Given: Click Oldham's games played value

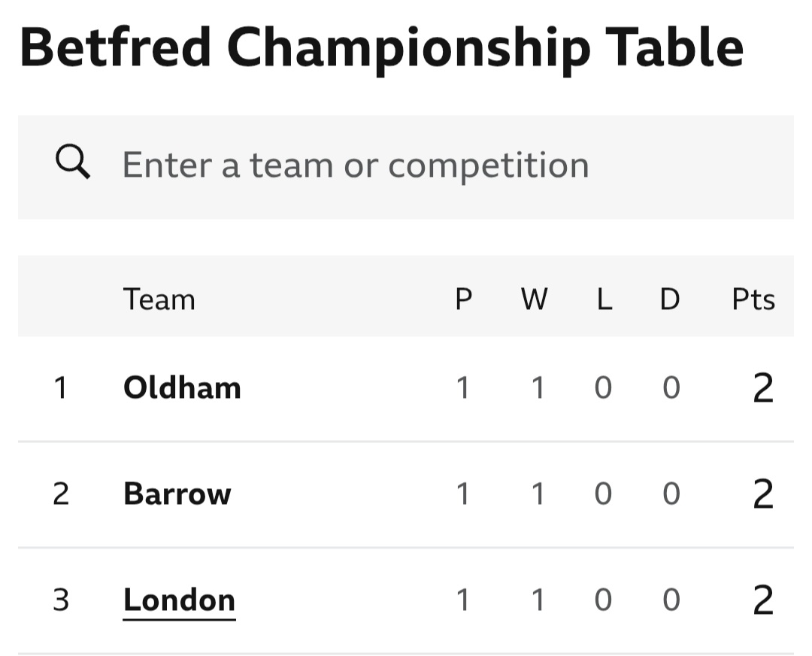Looking at the screenshot, I should point(462,388).
